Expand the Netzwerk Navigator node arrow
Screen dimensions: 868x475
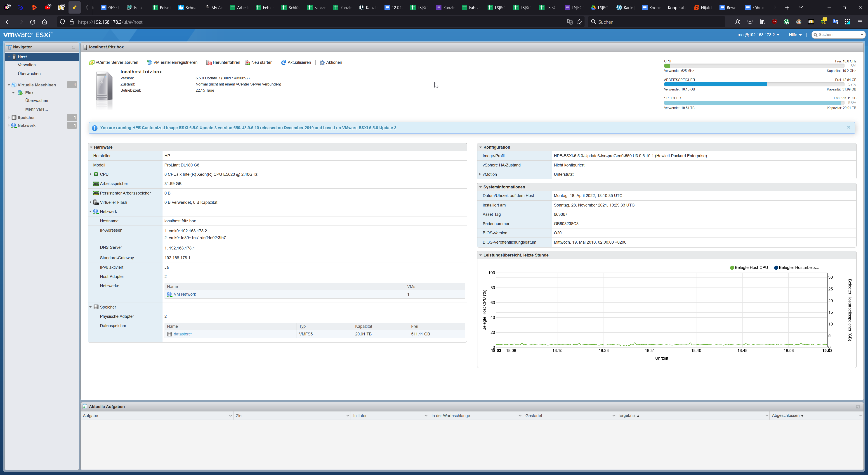(x=9, y=125)
